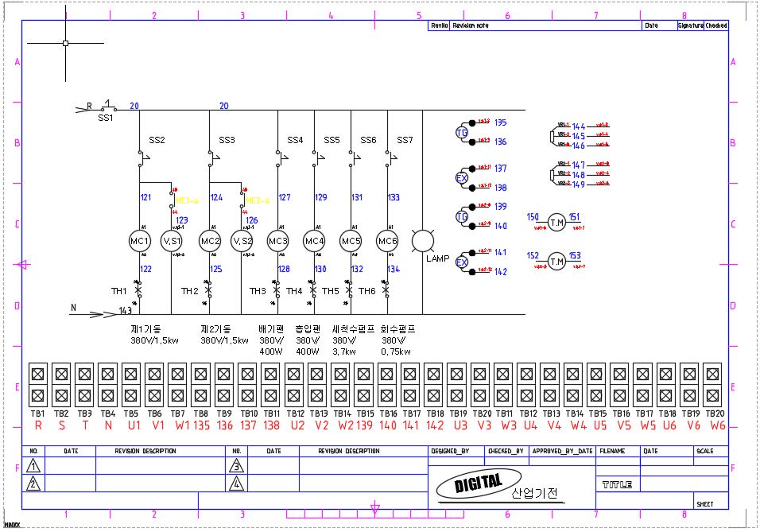Click the 제1기동 load description
The image size is (760, 532).
pyautogui.click(x=154, y=335)
